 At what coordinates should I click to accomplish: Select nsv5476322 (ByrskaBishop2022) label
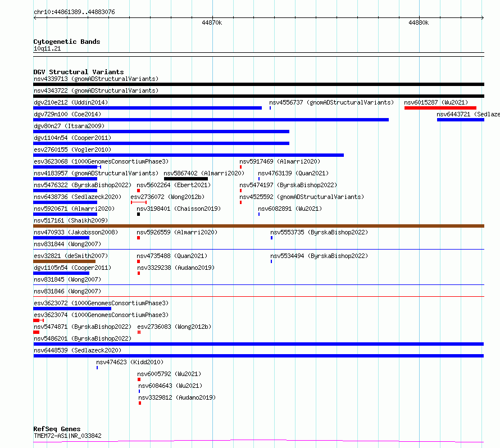[x=83, y=185]
